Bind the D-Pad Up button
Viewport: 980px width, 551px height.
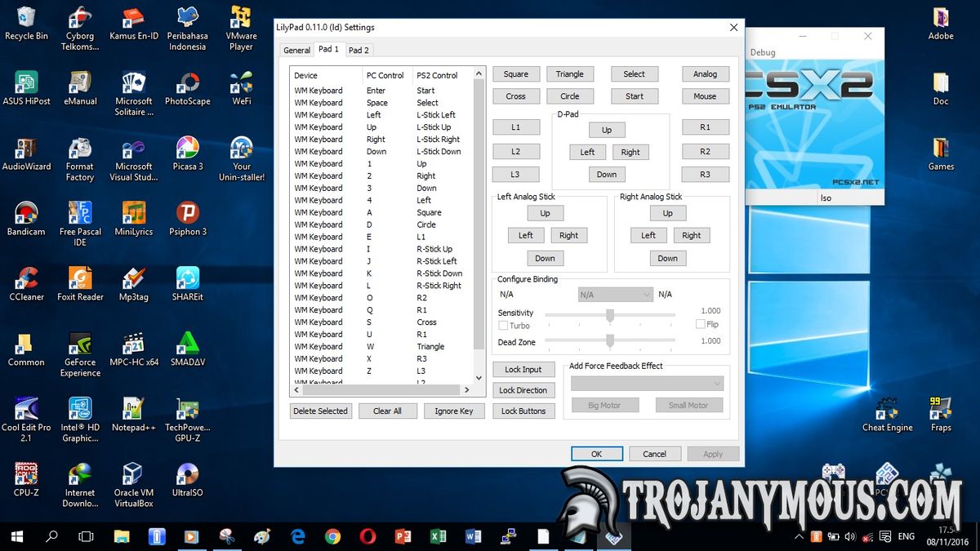[x=607, y=130]
